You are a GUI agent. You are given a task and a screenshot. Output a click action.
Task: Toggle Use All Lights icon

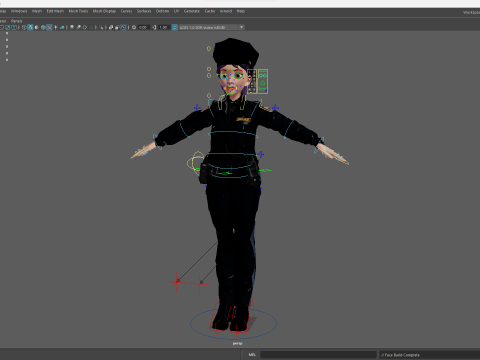point(56,27)
